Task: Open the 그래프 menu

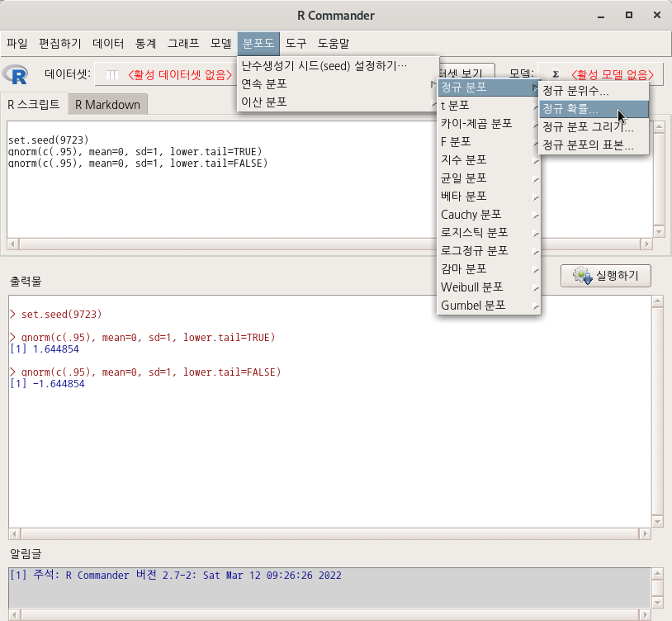Action: [183, 43]
